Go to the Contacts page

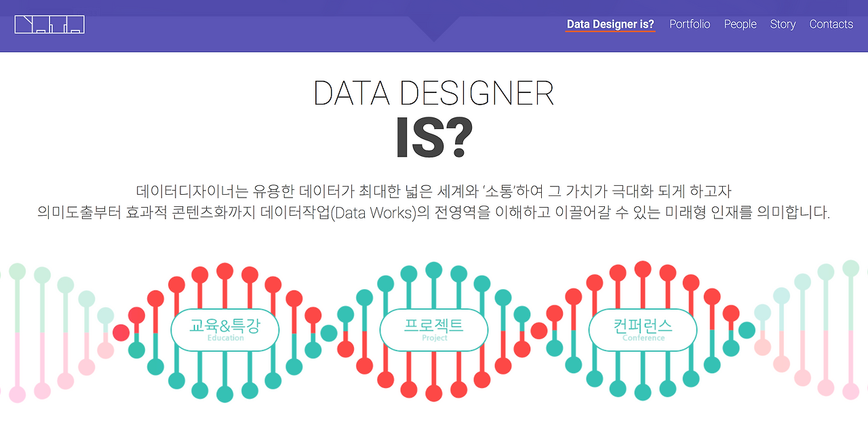tap(831, 24)
